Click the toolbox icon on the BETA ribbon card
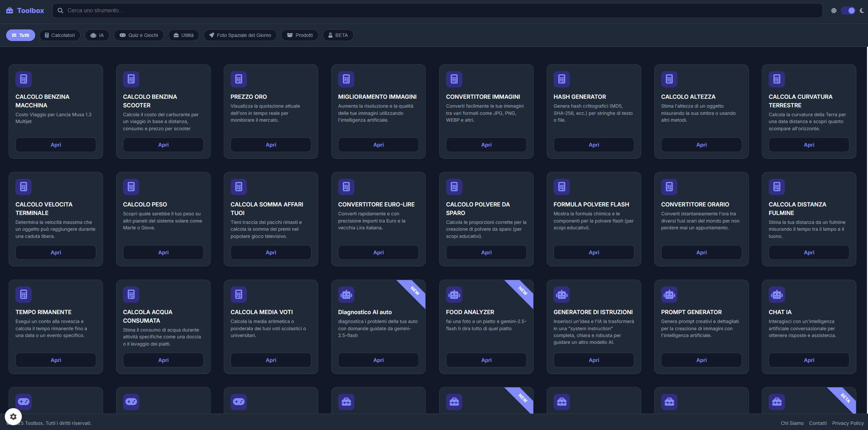Image resolution: width=868 pixels, height=430 pixels. tap(777, 402)
